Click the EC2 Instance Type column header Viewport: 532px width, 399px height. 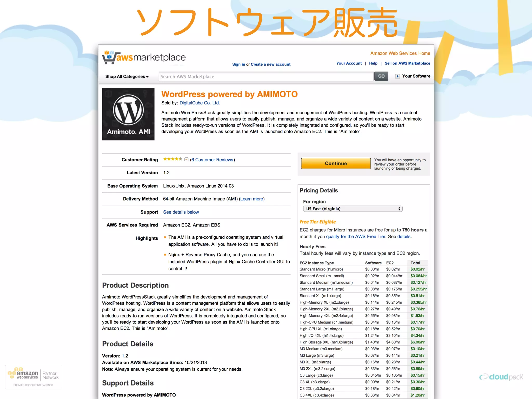(317, 263)
